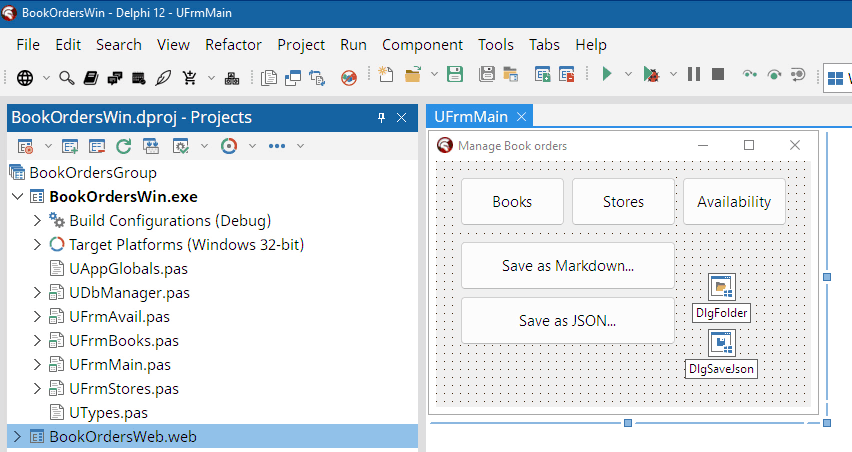Click the green Run play button
Screen dimensions: 852x452
coord(607,73)
